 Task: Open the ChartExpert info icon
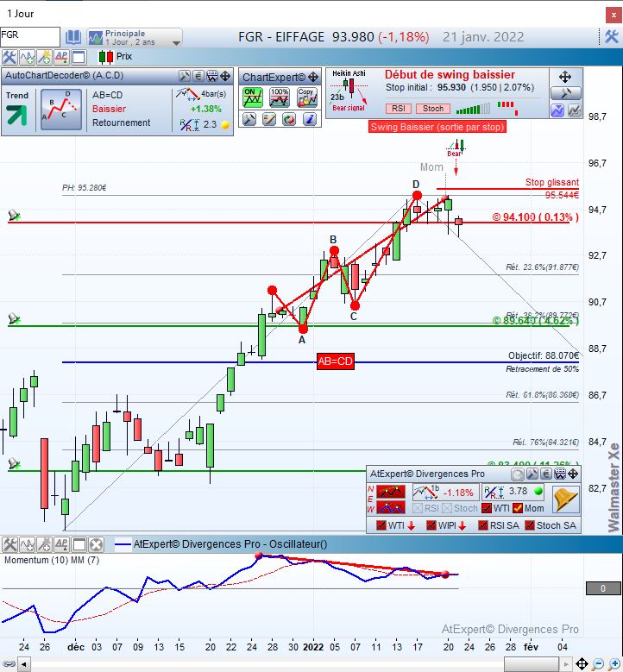click(x=310, y=119)
